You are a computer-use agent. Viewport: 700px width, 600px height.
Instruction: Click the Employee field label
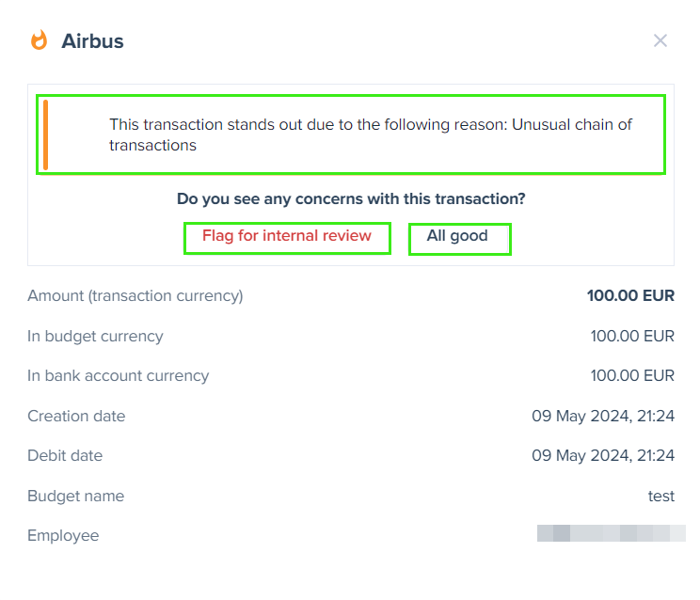(x=63, y=535)
